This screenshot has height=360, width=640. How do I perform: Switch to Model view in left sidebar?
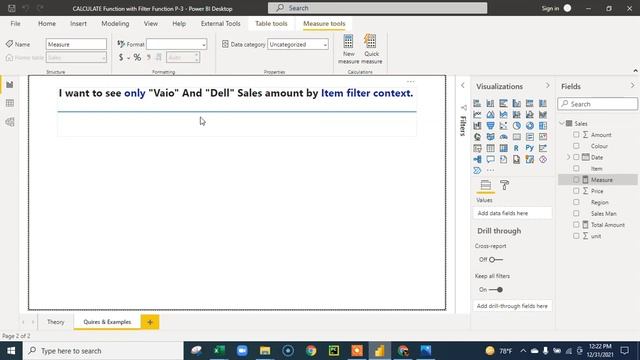pyautogui.click(x=10, y=122)
